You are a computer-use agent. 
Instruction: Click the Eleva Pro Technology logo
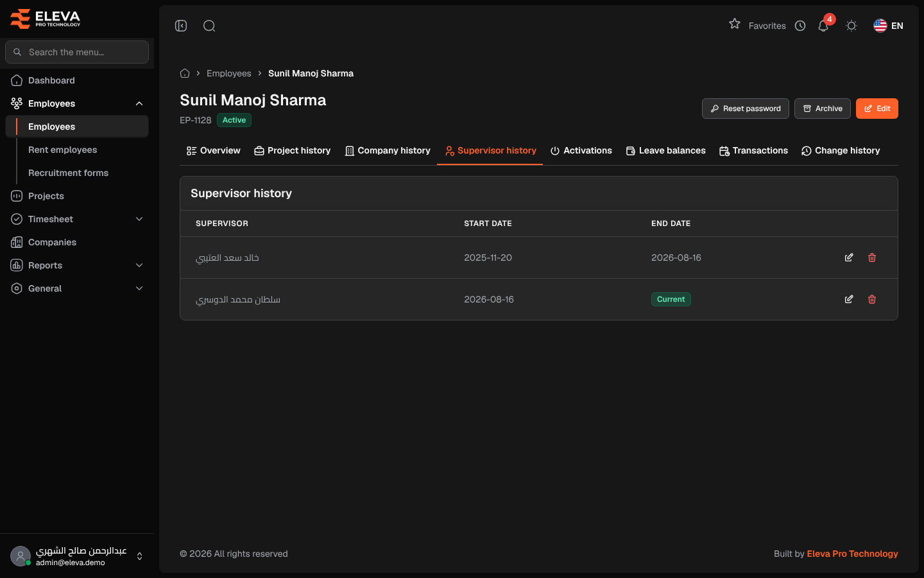46,19
